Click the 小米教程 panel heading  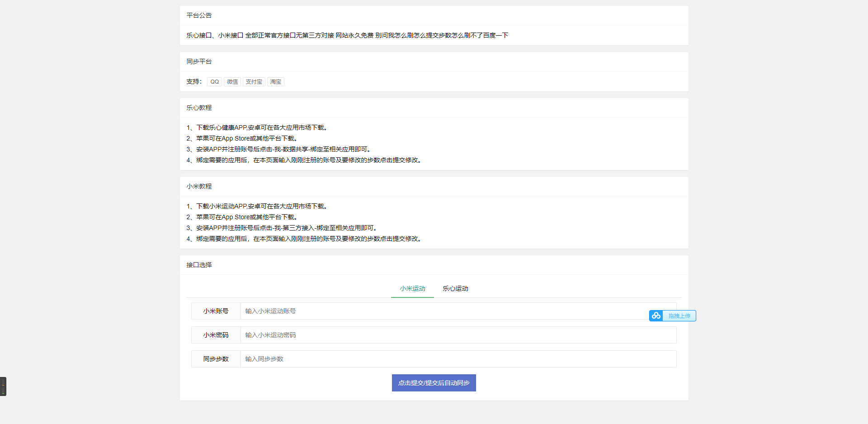[x=199, y=186]
